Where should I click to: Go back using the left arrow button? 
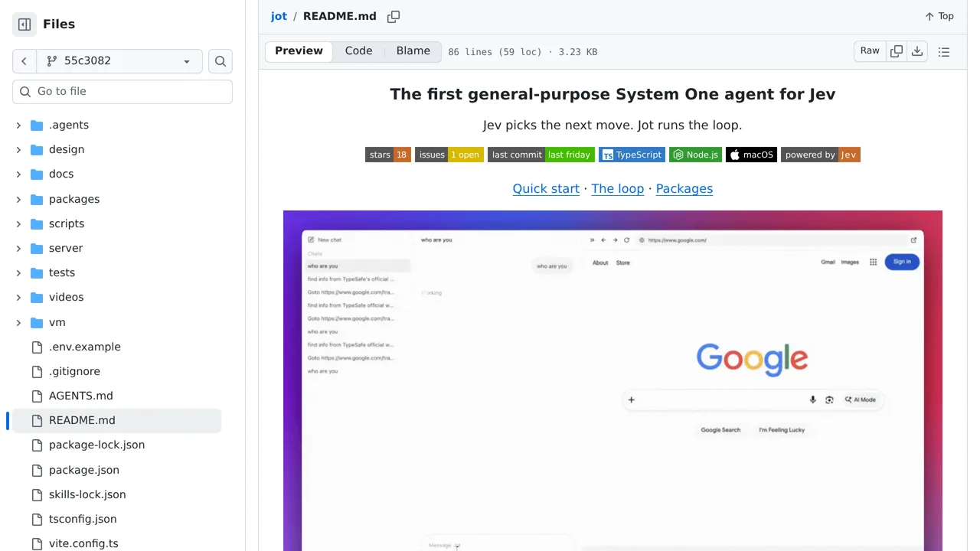[x=24, y=61]
